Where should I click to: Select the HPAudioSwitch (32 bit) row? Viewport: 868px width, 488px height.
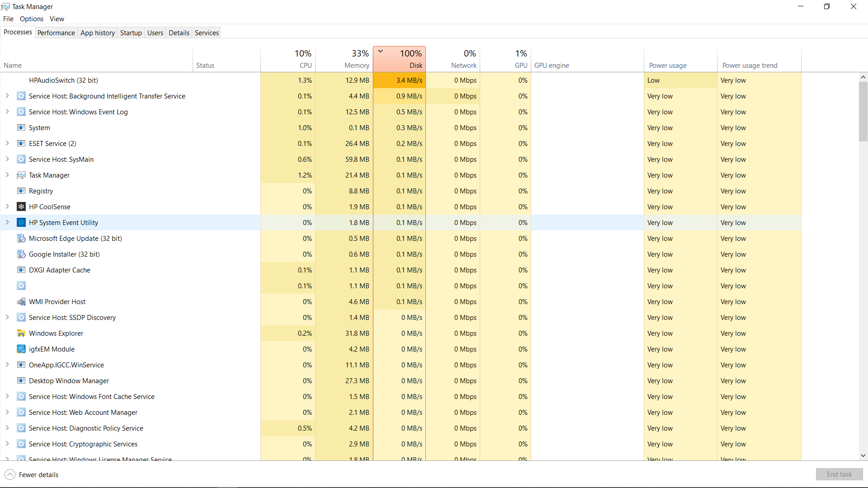(401, 80)
